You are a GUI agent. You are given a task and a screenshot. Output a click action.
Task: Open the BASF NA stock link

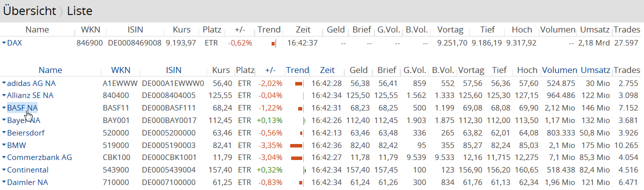click(x=22, y=107)
